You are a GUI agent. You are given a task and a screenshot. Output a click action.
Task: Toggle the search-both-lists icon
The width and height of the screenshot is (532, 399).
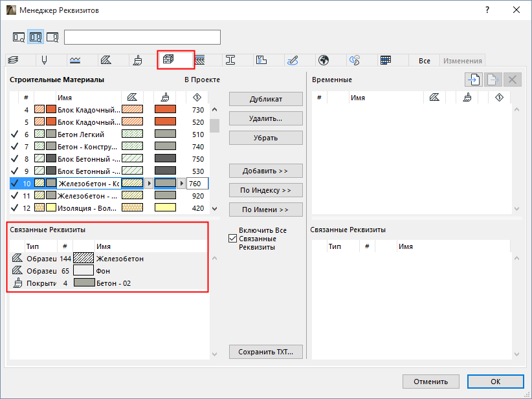(36, 37)
